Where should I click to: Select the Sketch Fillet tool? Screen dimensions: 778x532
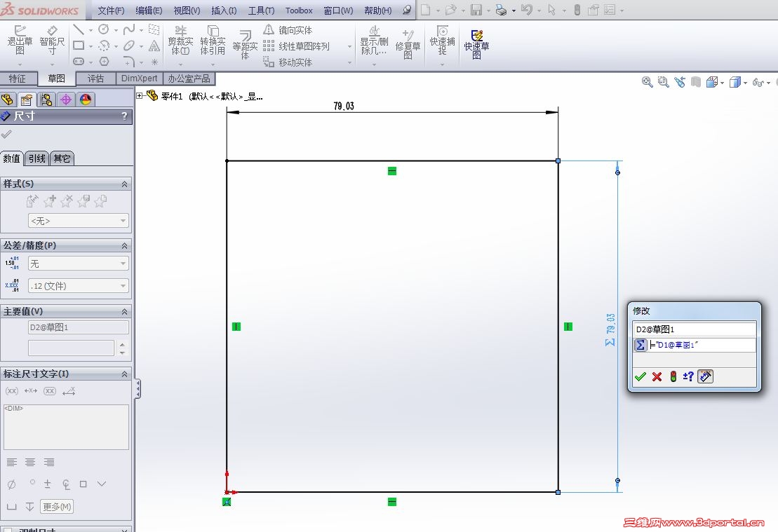coord(129,62)
